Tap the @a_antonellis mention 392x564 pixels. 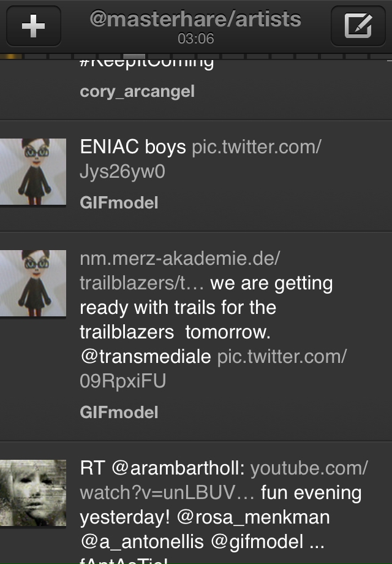(142, 542)
